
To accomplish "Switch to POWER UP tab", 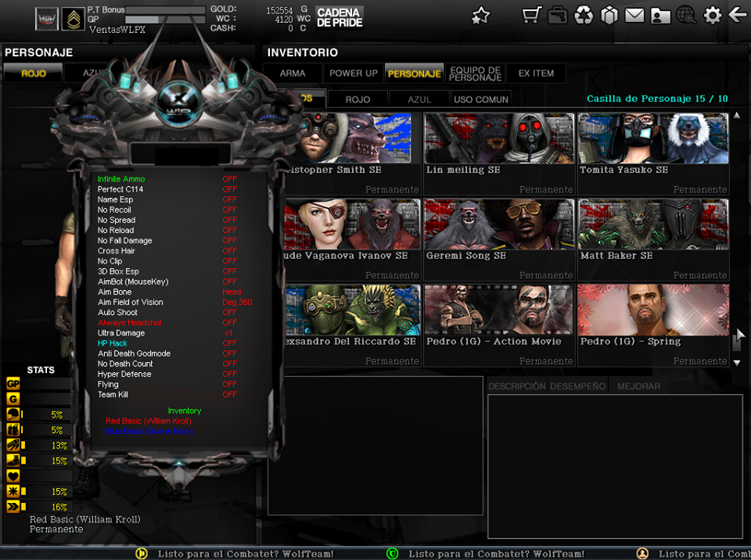I will 353,74.
